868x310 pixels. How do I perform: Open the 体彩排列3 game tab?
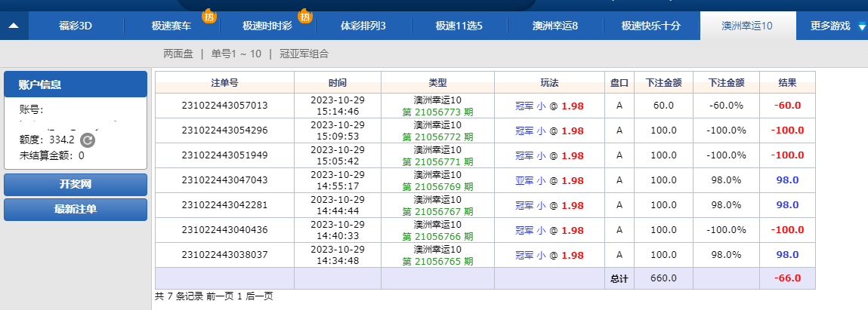coord(363,26)
